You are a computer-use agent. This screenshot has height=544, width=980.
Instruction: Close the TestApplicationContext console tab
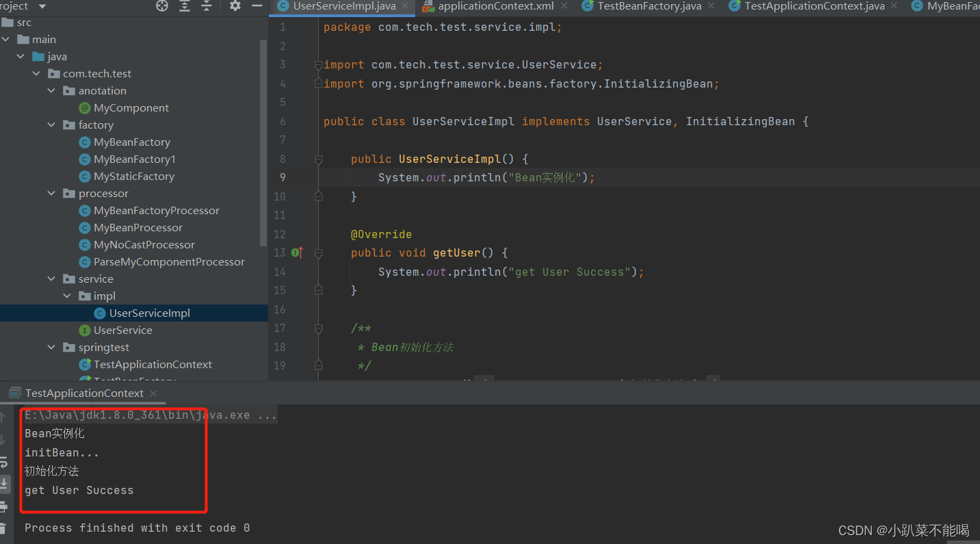click(x=153, y=393)
